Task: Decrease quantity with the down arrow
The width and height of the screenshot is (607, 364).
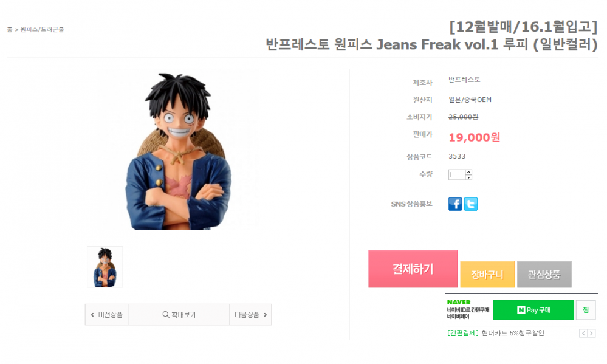Action: coord(468,177)
